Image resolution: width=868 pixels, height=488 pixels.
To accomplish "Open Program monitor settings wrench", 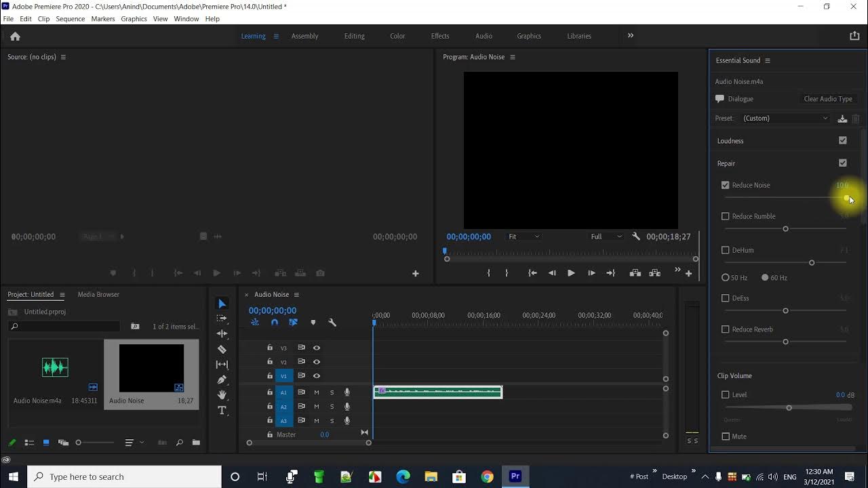I will click(636, 237).
